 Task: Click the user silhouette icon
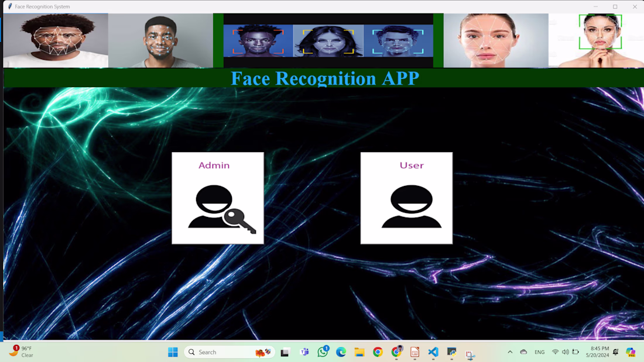point(412,206)
